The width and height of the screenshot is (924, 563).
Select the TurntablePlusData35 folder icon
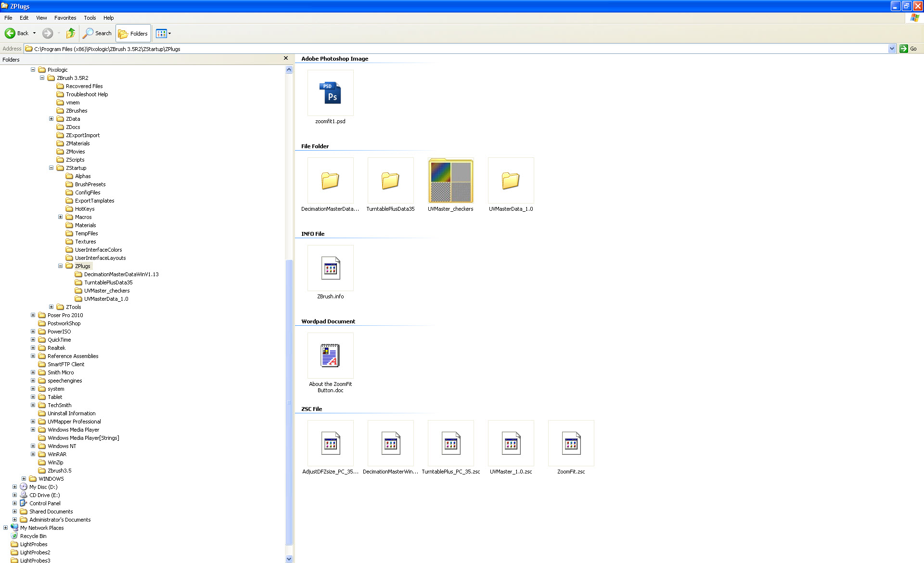[390, 180]
